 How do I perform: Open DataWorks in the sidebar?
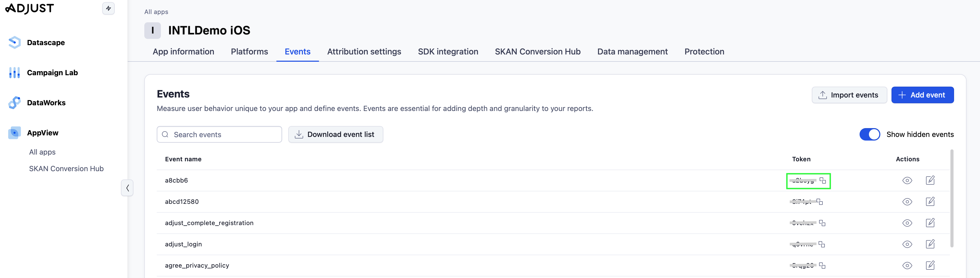pos(46,103)
